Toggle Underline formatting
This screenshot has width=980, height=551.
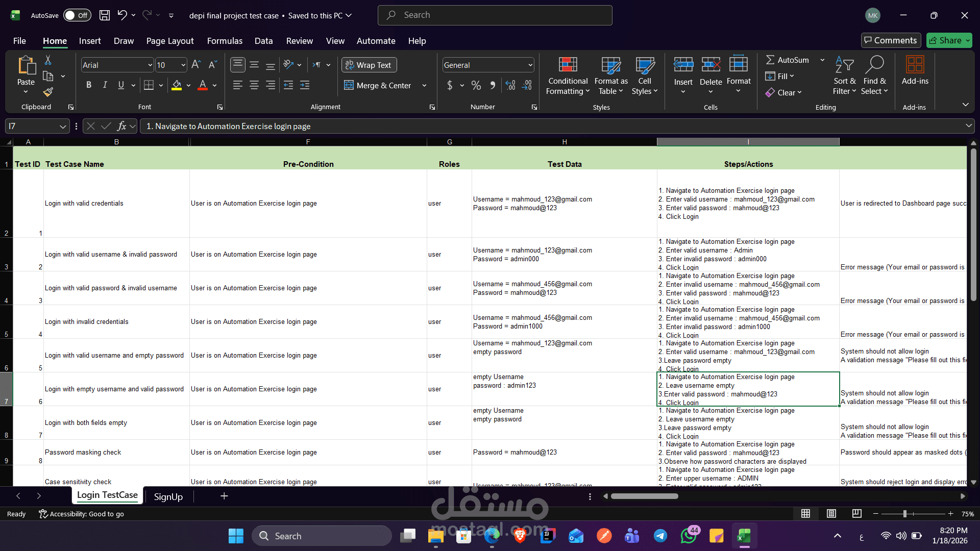pyautogui.click(x=121, y=85)
